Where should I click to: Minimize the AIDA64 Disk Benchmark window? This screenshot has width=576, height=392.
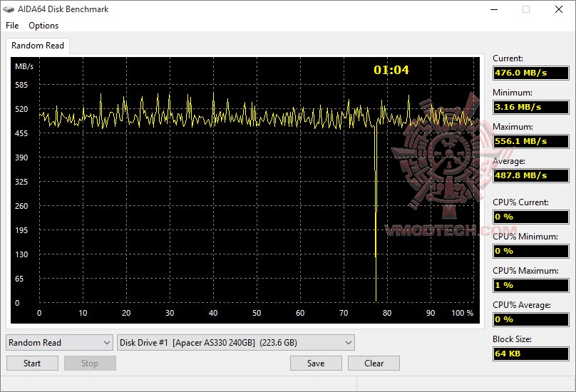pos(494,9)
